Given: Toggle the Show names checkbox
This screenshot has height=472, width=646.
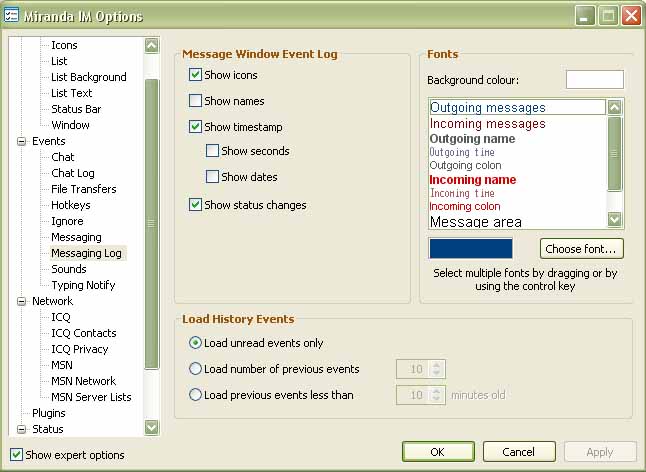Looking at the screenshot, I should pos(195,101).
